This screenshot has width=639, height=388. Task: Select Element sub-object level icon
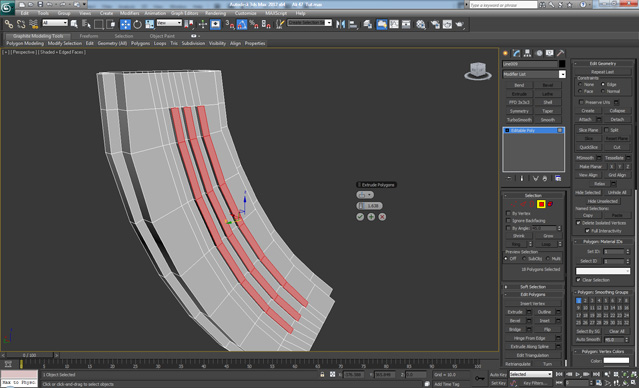pyautogui.click(x=550, y=204)
